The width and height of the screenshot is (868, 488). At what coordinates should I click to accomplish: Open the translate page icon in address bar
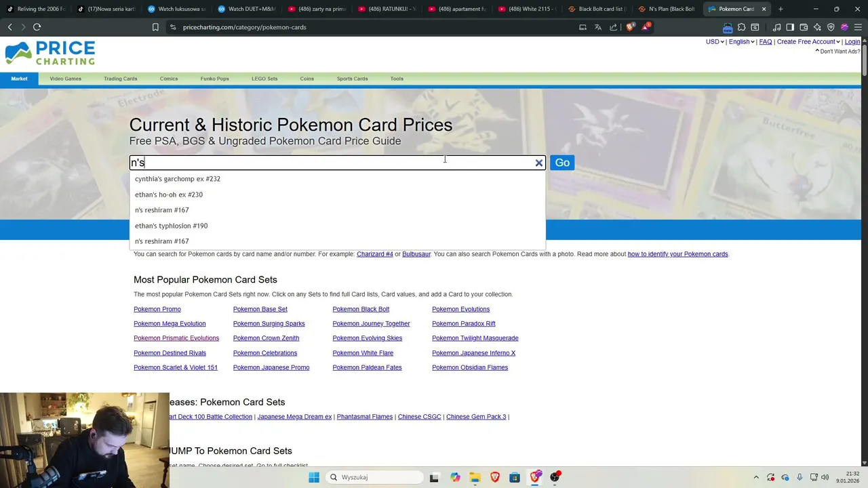[x=598, y=27]
